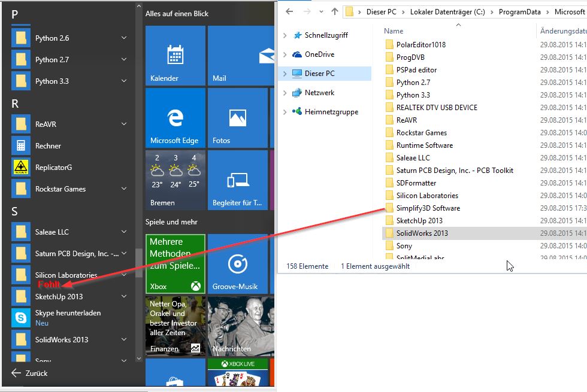Select Netzwerk in navigation pane
This screenshot has height=392, width=587.
coord(319,92)
